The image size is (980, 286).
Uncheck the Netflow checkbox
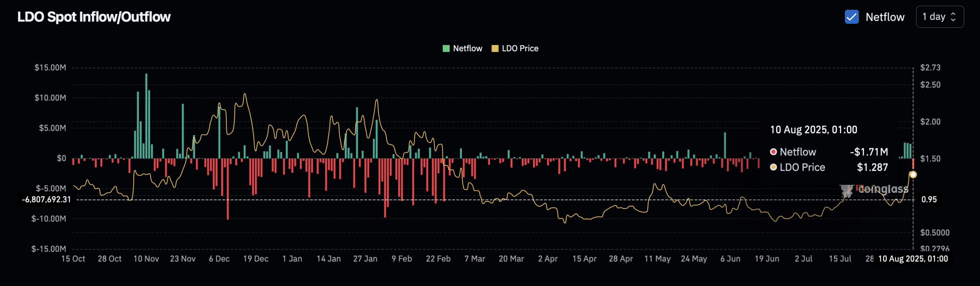coord(851,17)
